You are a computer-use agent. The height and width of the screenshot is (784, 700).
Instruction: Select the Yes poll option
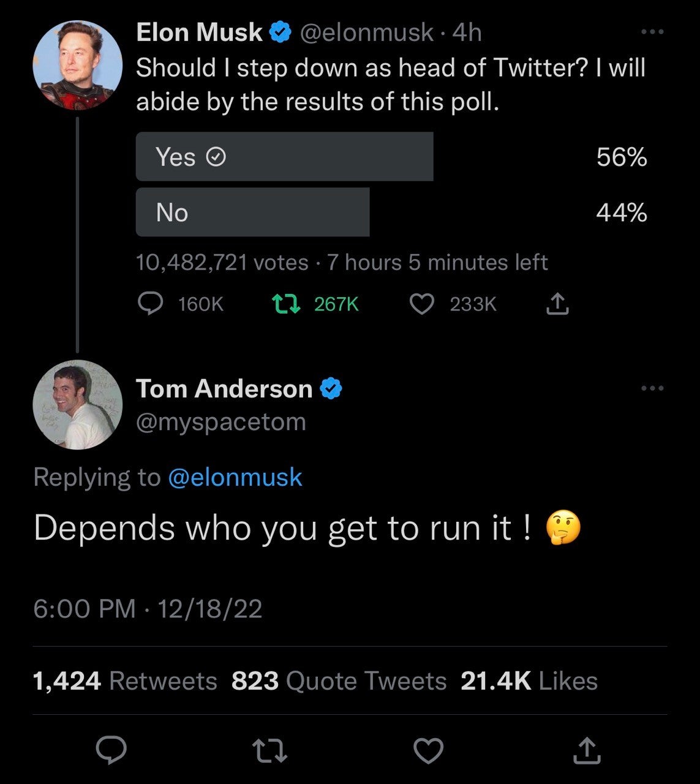285,156
